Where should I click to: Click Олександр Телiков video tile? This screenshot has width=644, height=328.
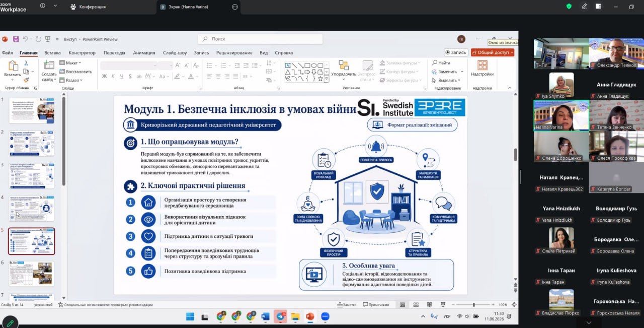coord(616,53)
